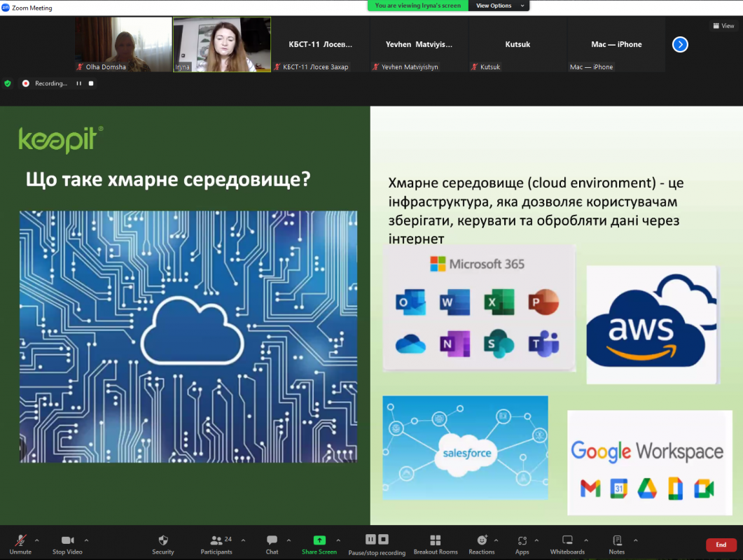Expand Share Screen options arrow
Screen dimensions: 743x560
pos(338,540)
